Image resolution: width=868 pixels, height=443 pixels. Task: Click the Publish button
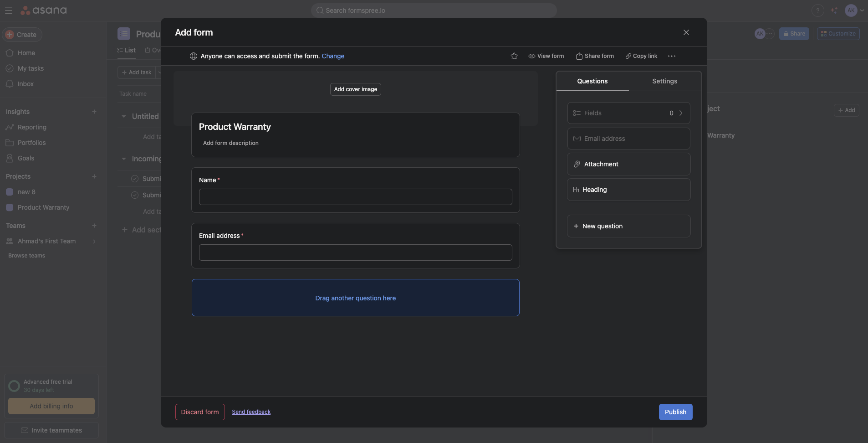[675, 412]
